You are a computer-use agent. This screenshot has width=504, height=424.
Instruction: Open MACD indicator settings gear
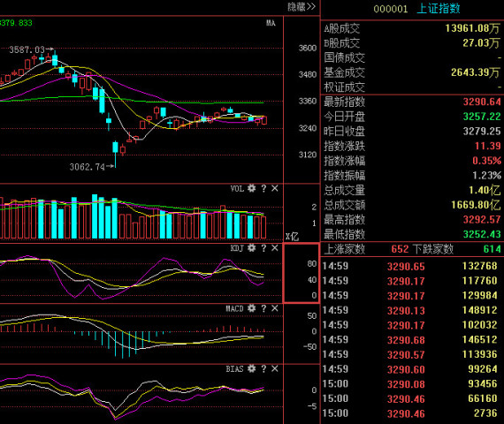252,308
